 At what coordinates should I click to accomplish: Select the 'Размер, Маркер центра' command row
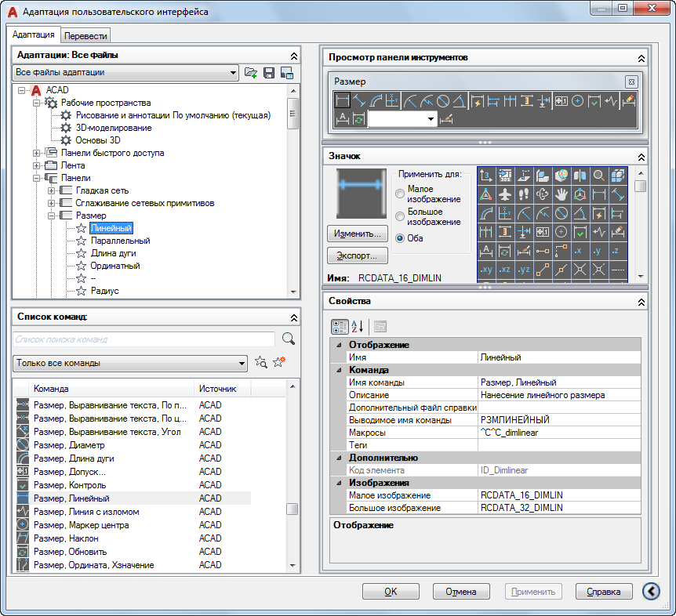(132, 525)
